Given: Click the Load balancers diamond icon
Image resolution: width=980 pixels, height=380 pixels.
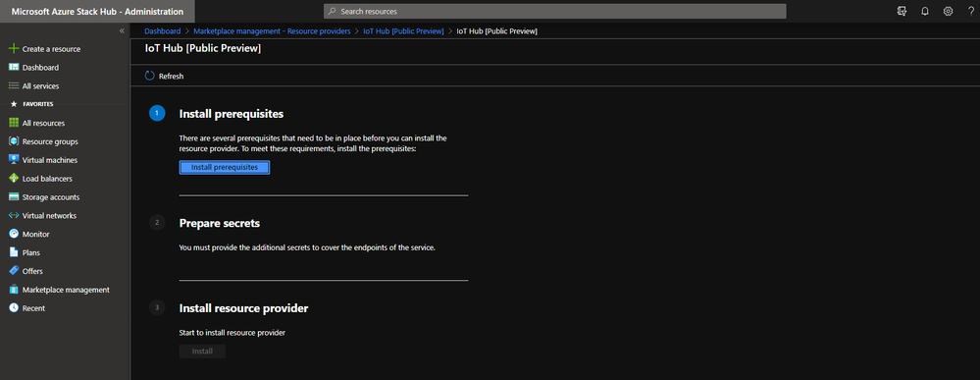Looking at the screenshot, I should (14, 179).
